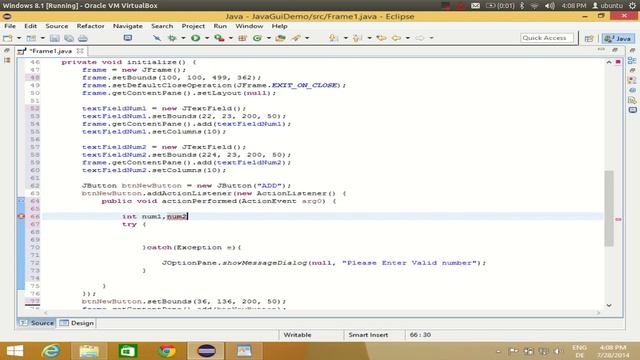This screenshot has width=640, height=360.
Task: Click the Ubuntu mail indicator icon
Action: coord(475,5)
